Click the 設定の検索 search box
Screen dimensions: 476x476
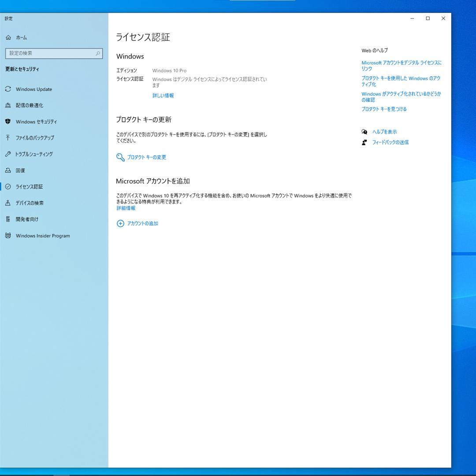point(53,53)
